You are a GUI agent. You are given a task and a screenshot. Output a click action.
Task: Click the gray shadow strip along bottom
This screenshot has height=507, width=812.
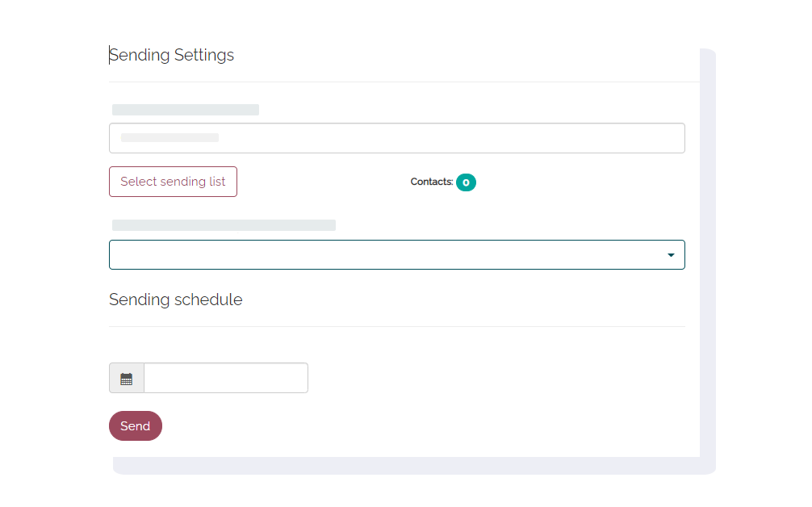(414, 466)
